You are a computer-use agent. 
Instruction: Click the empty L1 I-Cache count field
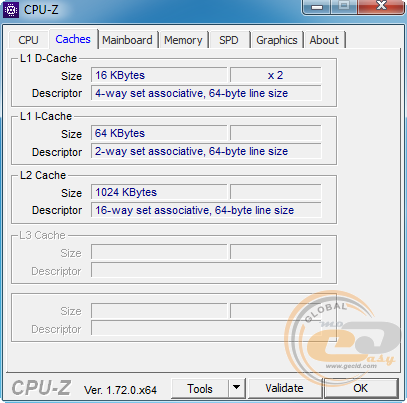click(x=276, y=133)
